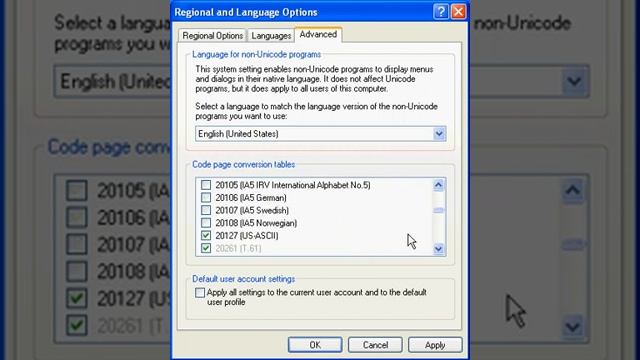Click background magnified list scroll up arrow

[x=573, y=190]
